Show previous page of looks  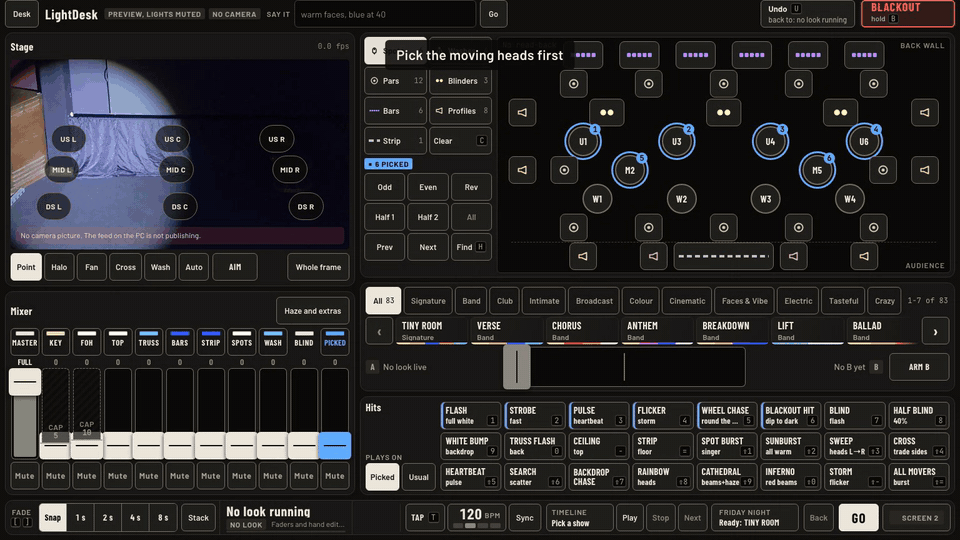(379, 332)
